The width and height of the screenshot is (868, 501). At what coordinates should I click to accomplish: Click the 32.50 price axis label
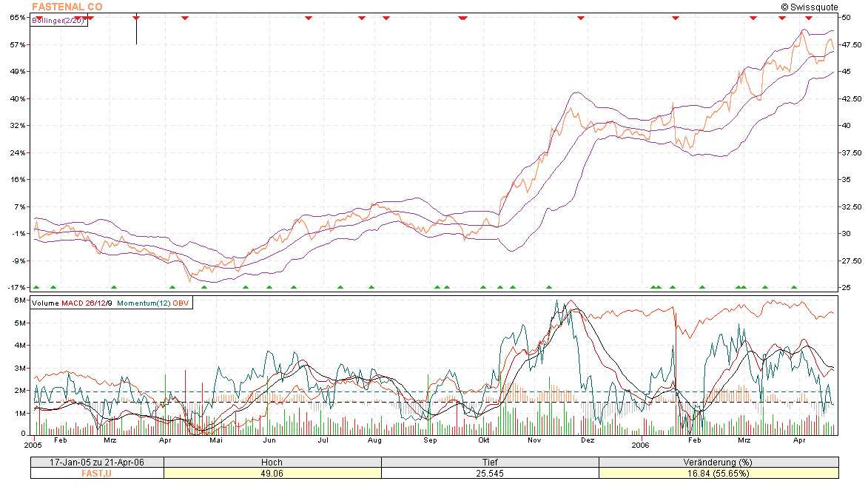click(x=852, y=206)
